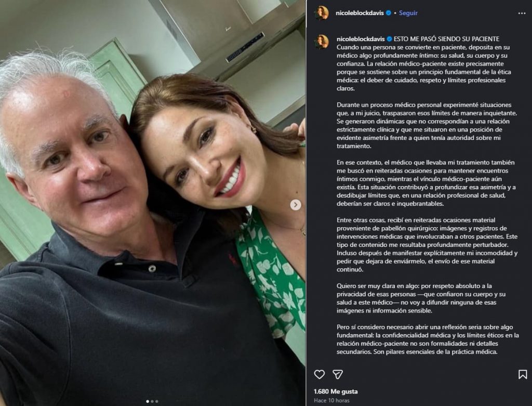Image resolution: width=532 pixels, height=406 pixels.
Task: Go to the next photo with the arrow
Action: (296, 205)
